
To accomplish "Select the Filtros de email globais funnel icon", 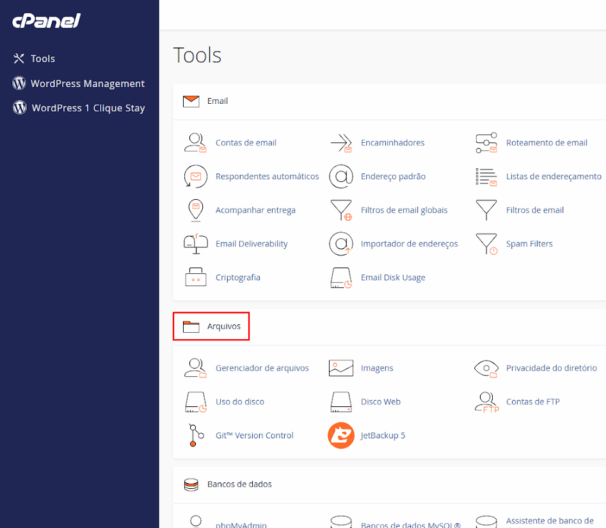I will coord(342,210).
